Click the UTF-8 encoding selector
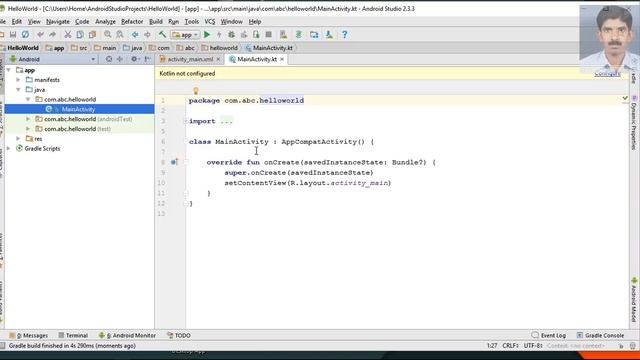Viewport: 640px width, 360px height. click(x=533, y=346)
